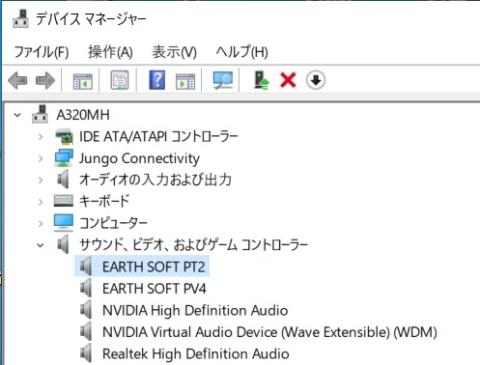
Task: Select Realtek High Definition Audio device
Action: coord(196,354)
